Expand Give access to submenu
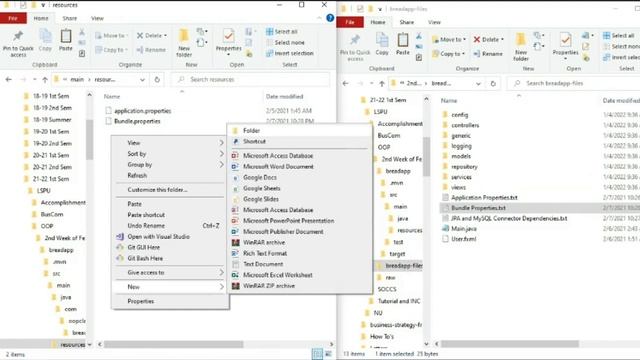640x360 pixels. [x=170, y=272]
